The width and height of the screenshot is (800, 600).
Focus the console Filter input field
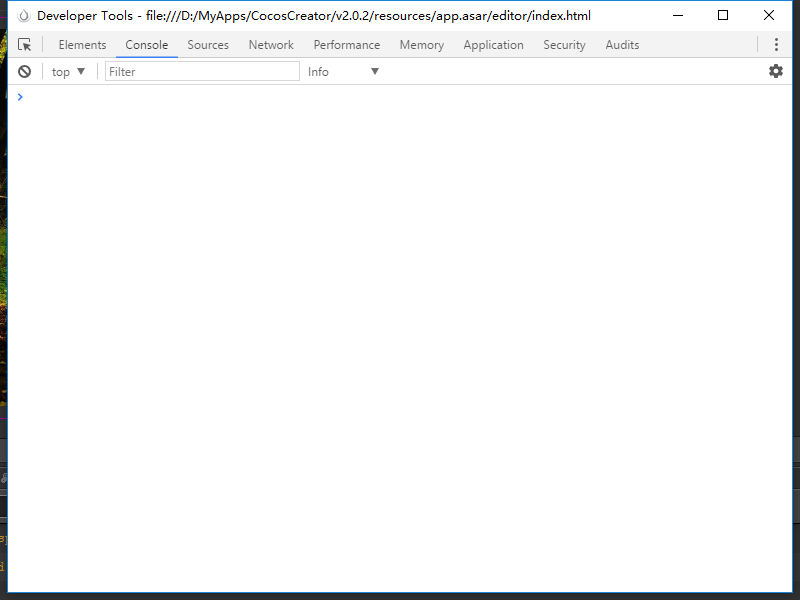coord(202,71)
